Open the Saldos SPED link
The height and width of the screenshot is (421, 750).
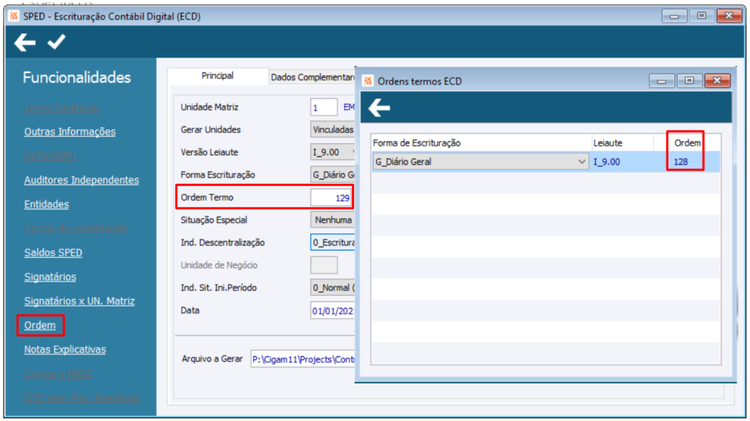[x=53, y=253]
